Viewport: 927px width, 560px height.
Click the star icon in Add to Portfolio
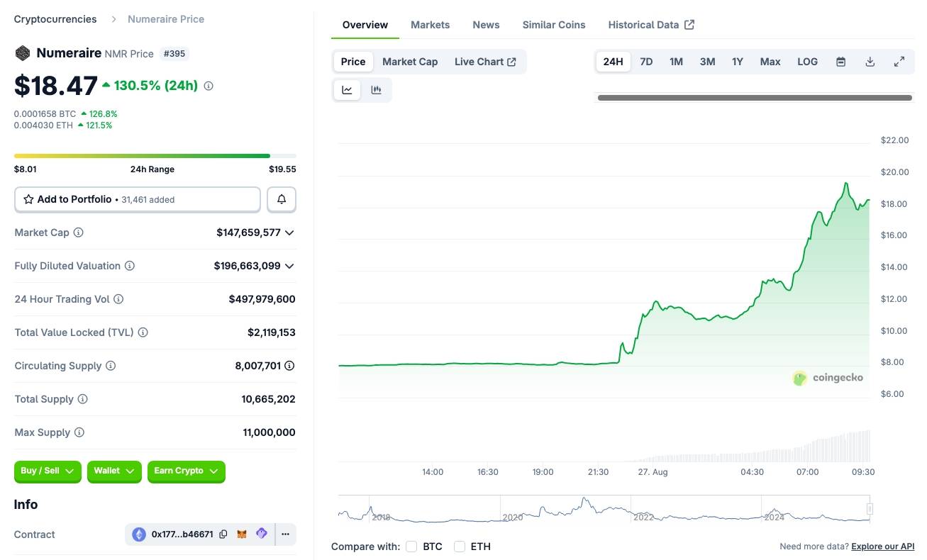click(28, 200)
